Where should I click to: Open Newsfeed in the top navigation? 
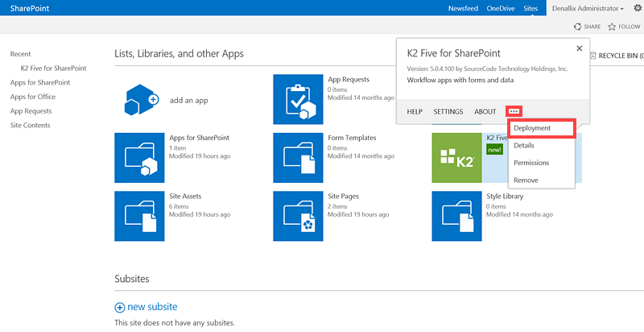pos(462,8)
